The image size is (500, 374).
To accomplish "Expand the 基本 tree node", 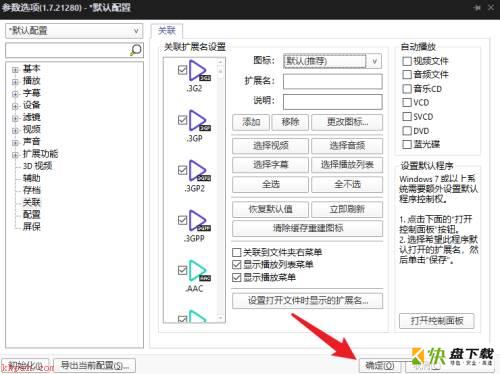I will (x=15, y=70).
